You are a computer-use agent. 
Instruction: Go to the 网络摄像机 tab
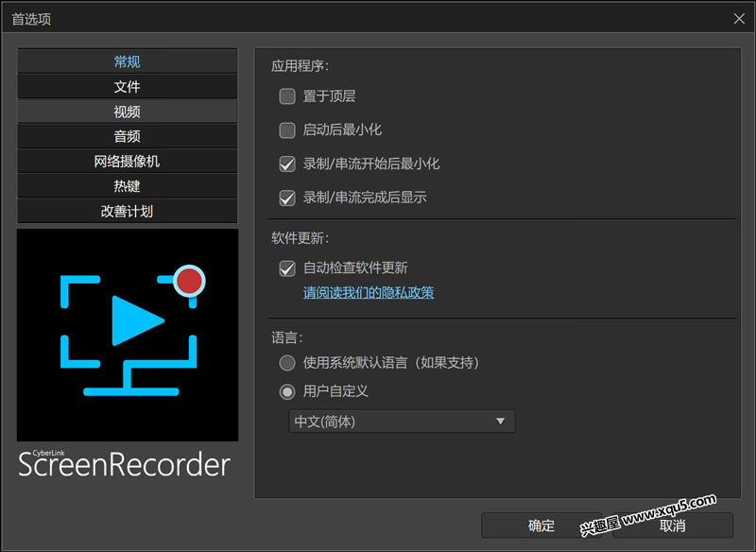pos(127,162)
